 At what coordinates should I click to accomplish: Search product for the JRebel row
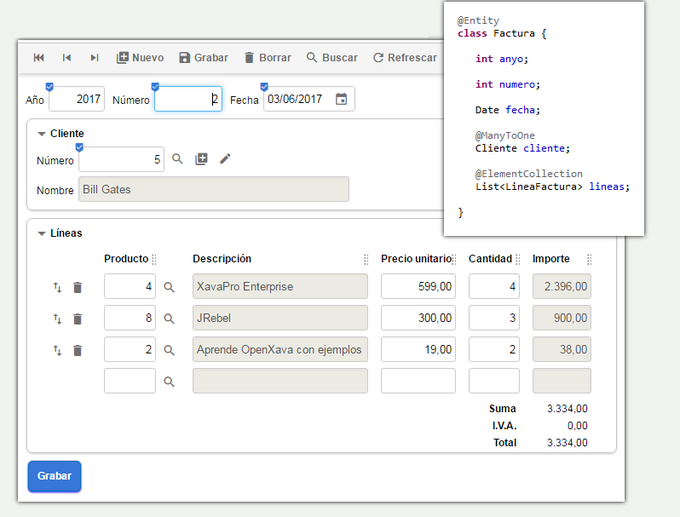tap(169, 319)
